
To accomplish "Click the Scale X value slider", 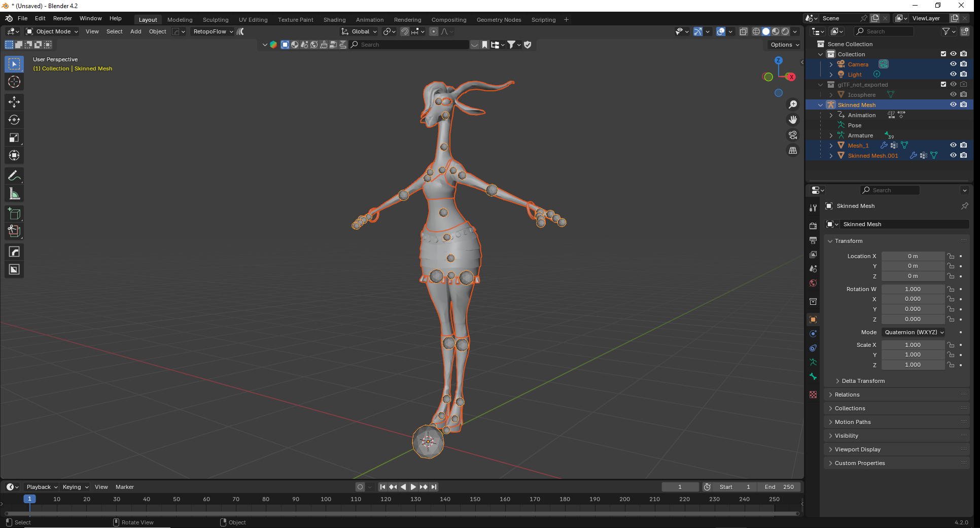I will pos(913,345).
